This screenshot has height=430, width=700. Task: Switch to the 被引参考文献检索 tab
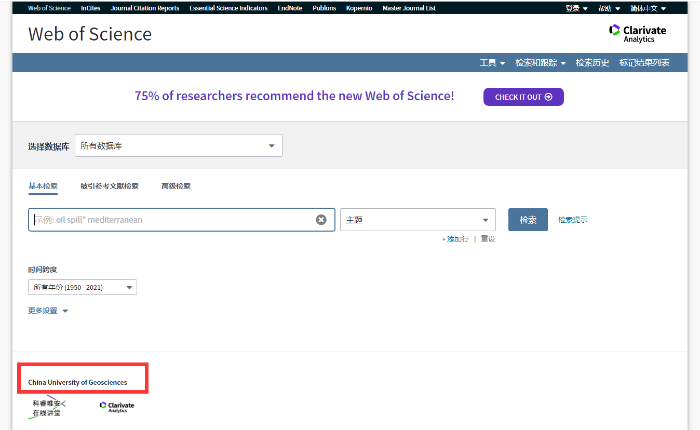coord(109,186)
